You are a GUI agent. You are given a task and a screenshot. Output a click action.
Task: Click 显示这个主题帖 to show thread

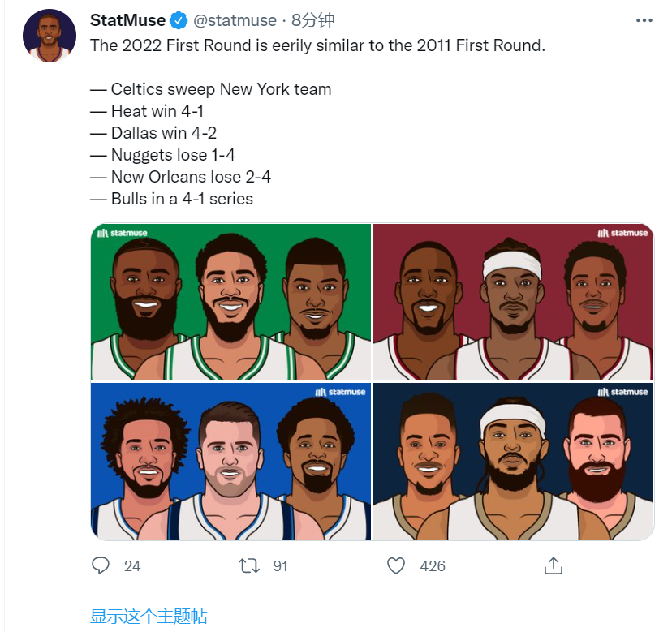149,616
